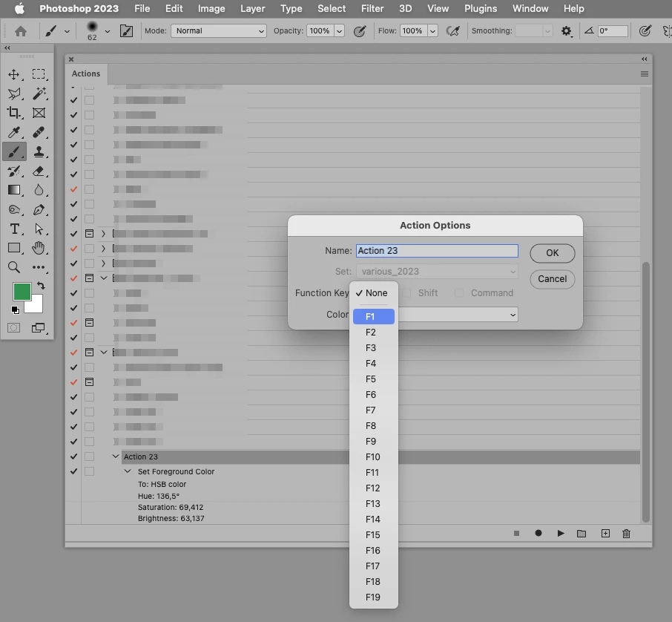Toggle the Command modifier checkbox

click(x=459, y=293)
